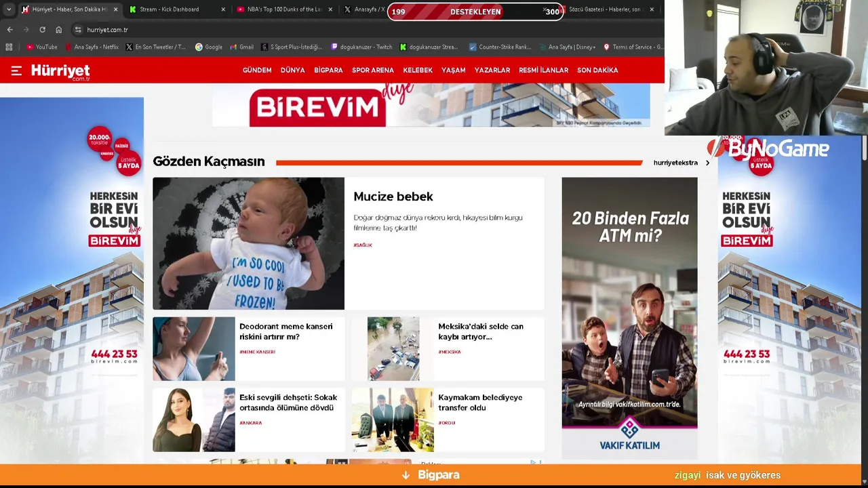Click the #SAĞLIK tag
The image size is (868, 488).
[x=363, y=245]
